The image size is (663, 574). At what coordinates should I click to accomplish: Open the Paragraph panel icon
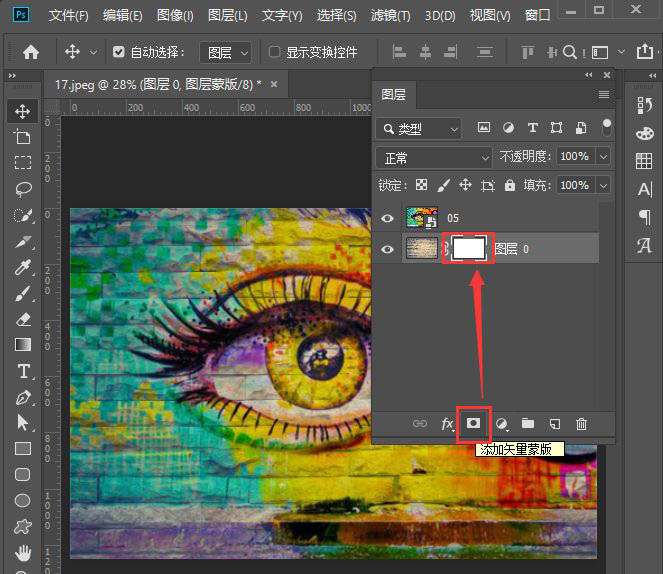pos(645,217)
